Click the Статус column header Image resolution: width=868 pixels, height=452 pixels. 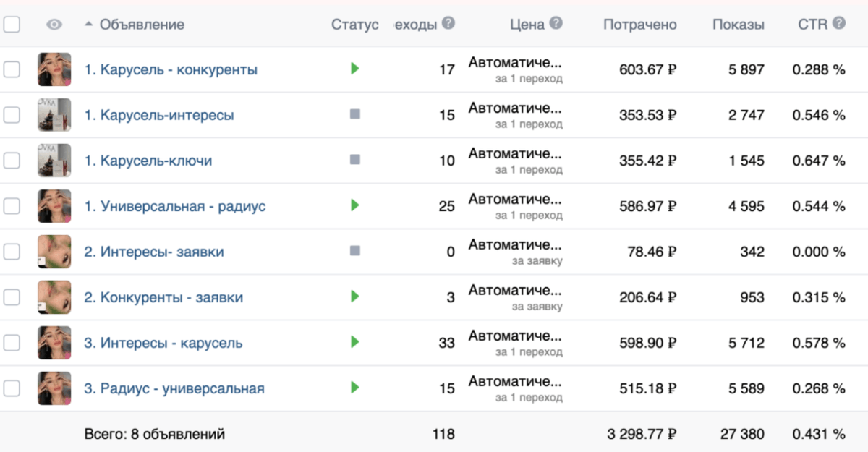point(354,25)
